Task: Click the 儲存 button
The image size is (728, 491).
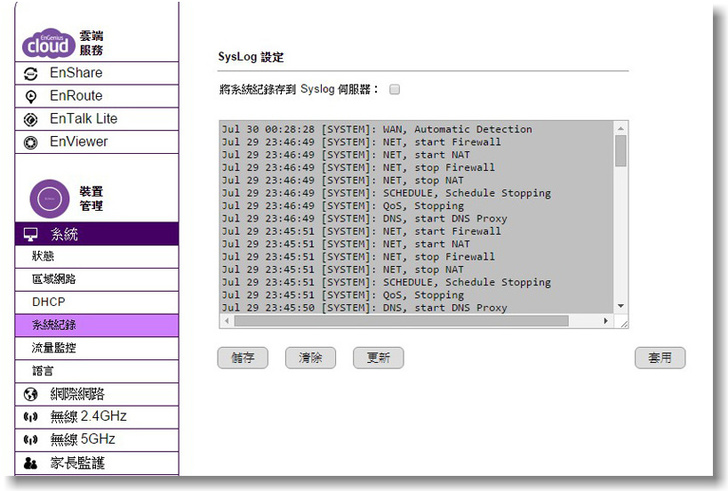Action: tap(242, 358)
